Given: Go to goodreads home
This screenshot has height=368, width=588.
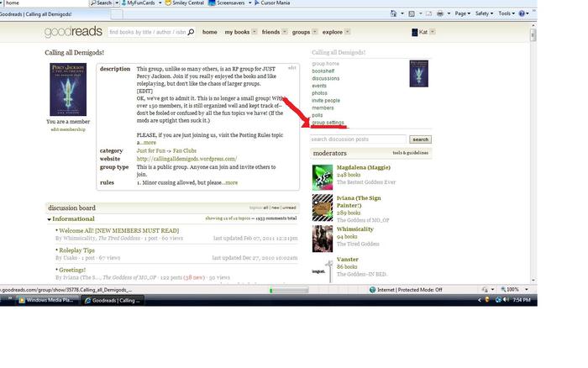Looking at the screenshot, I should pos(210,32).
